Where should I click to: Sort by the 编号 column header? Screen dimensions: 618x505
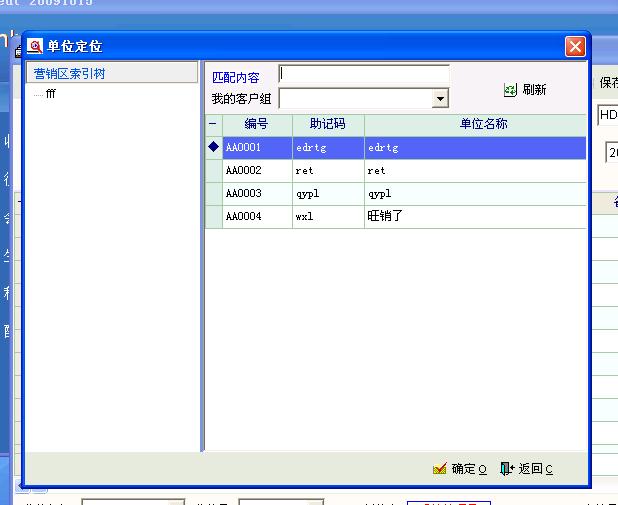pyautogui.click(x=257, y=124)
